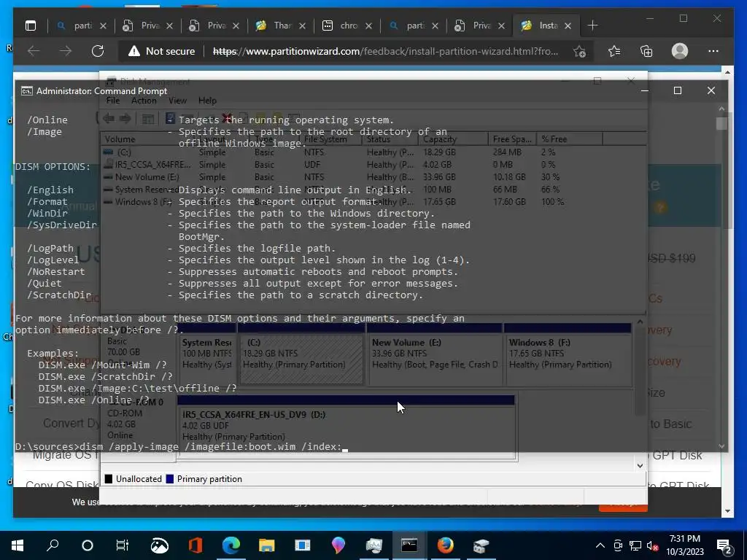This screenshot has width=747, height=560.
Task: Sort by % Free column header
Action: point(569,139)
